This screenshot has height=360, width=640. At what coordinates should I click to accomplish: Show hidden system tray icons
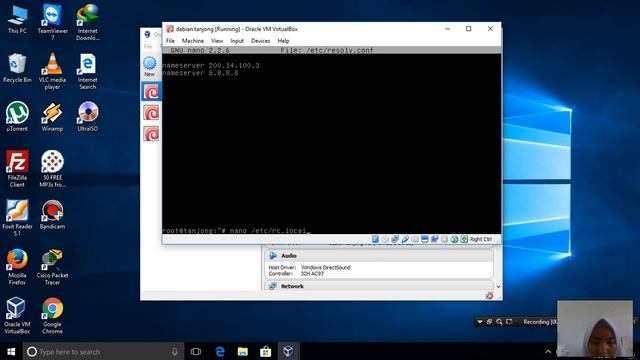click(548, 351)
